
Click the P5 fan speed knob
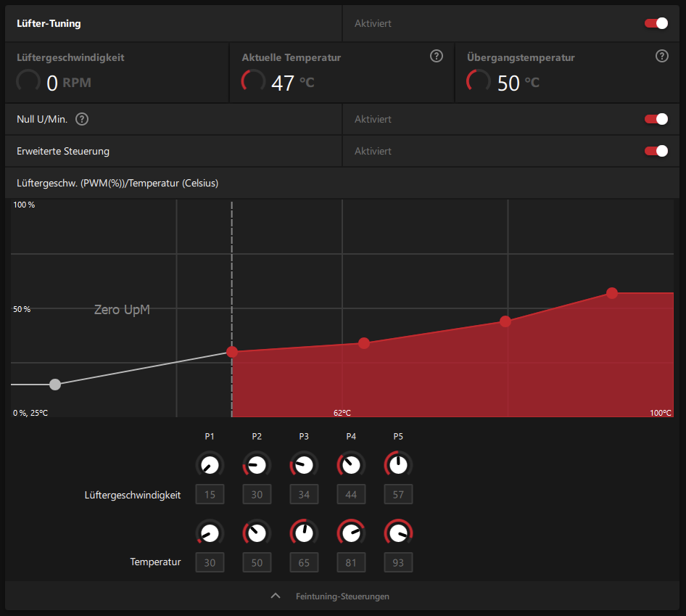[398, 465]
